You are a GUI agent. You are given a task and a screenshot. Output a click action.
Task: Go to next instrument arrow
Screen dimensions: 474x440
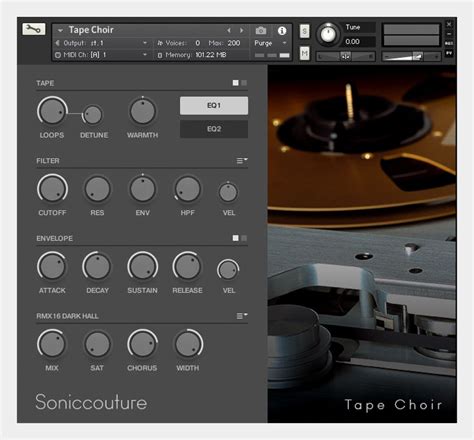click(241, 30)
